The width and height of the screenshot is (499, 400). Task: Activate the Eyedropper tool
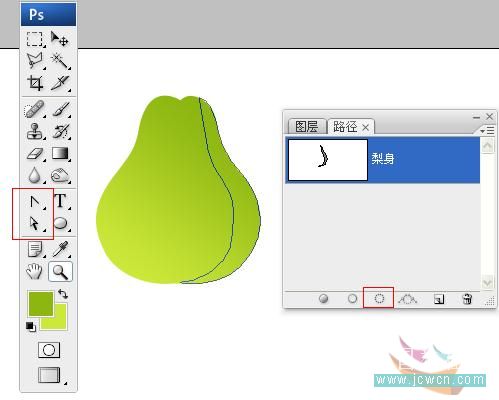coord(61,249)
